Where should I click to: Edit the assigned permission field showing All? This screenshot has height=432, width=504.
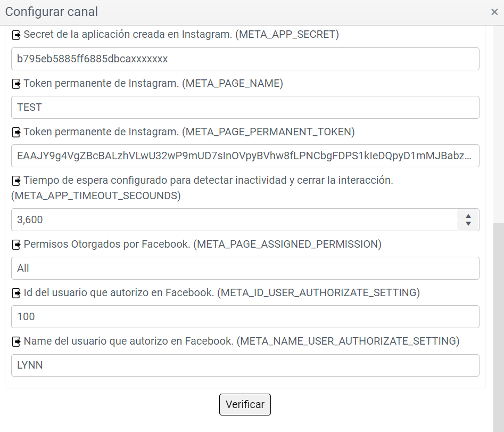tap(245, 268)
